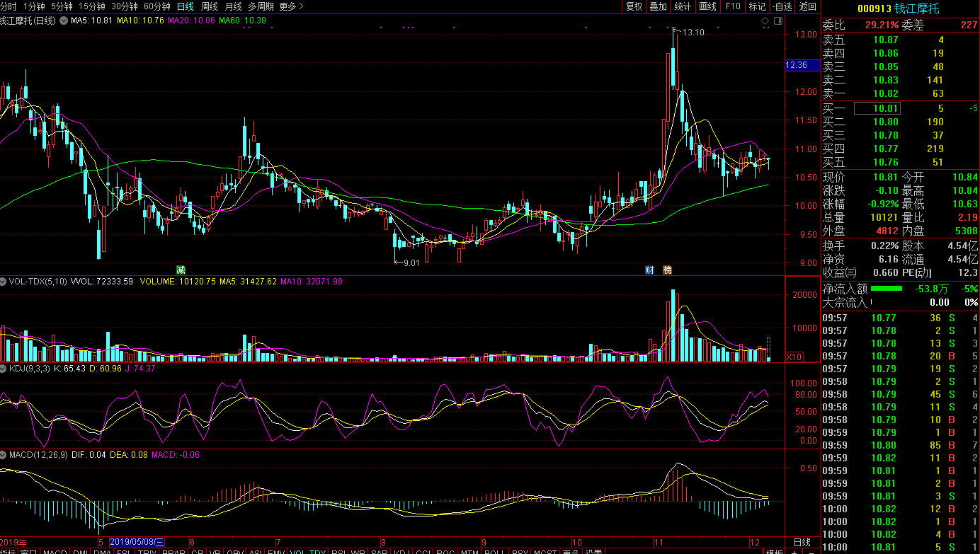Select the BOLL indicator tab

coord(494,552)
